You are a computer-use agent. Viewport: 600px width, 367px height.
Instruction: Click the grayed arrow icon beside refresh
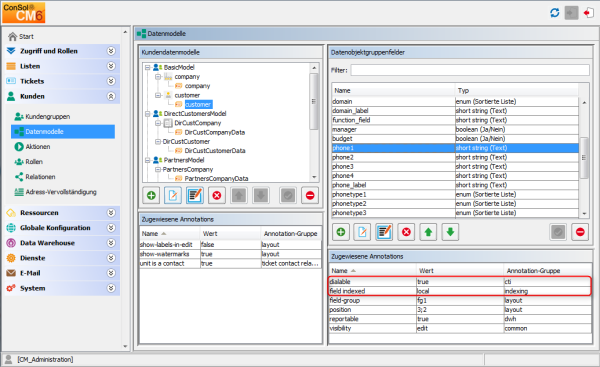[x=571, y=13]
